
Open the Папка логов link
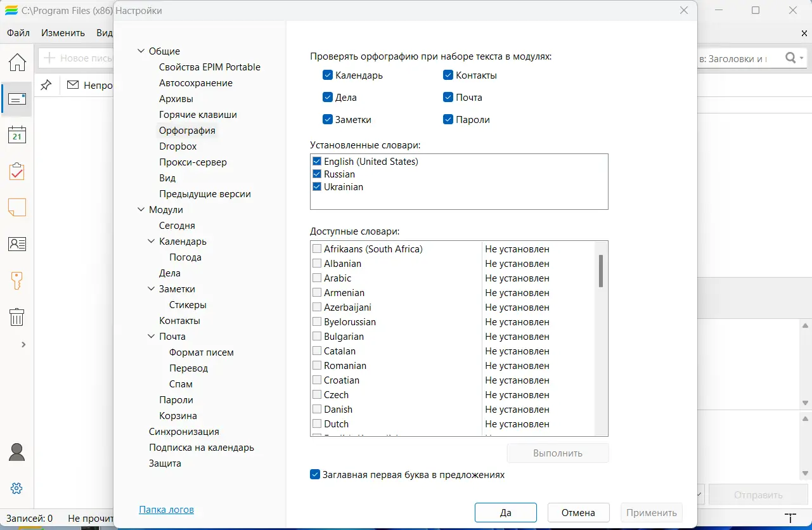pos(166,510)
